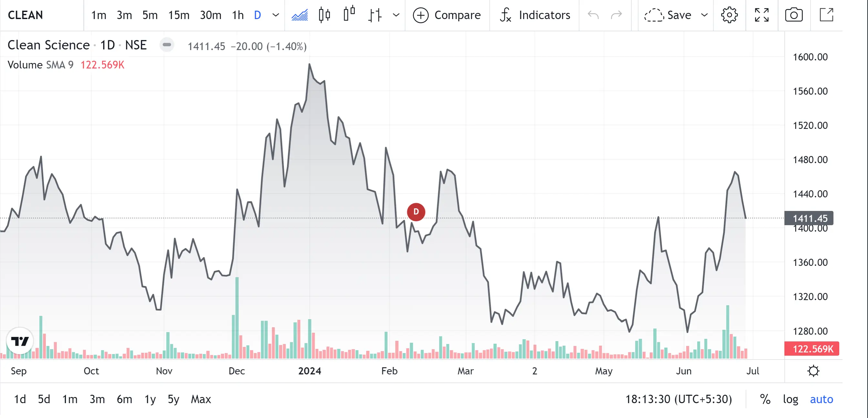Image resolution: width=868 pixels, height=418 pixels.
Task: Select the area chart style icon
Action: tap(299, 15)
